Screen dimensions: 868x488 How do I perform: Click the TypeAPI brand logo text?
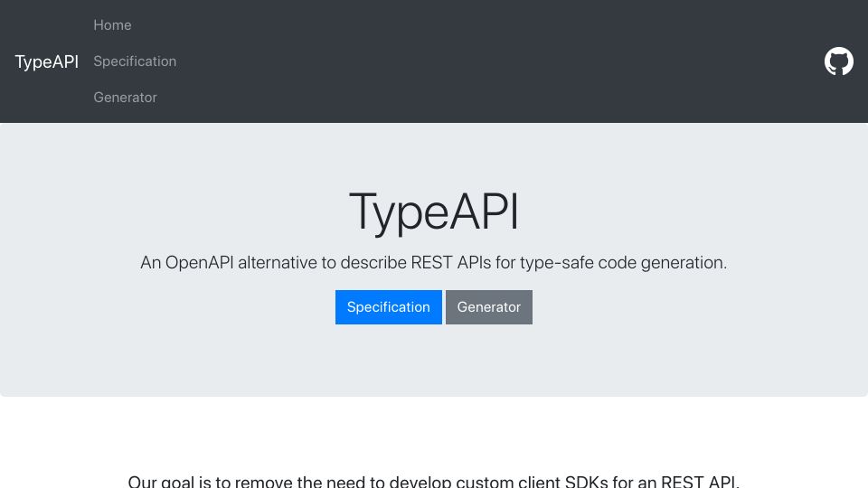point(46,61)
